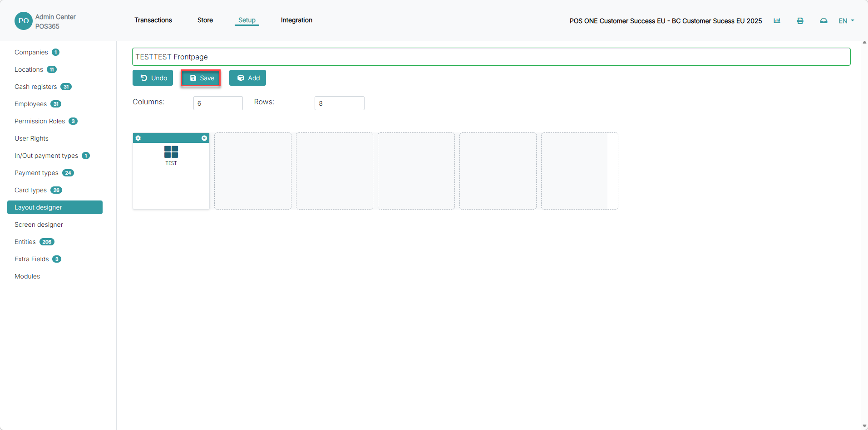Open the Integration menu
Image resolution: width=868 pixels, height=430 pixels.
296,20
